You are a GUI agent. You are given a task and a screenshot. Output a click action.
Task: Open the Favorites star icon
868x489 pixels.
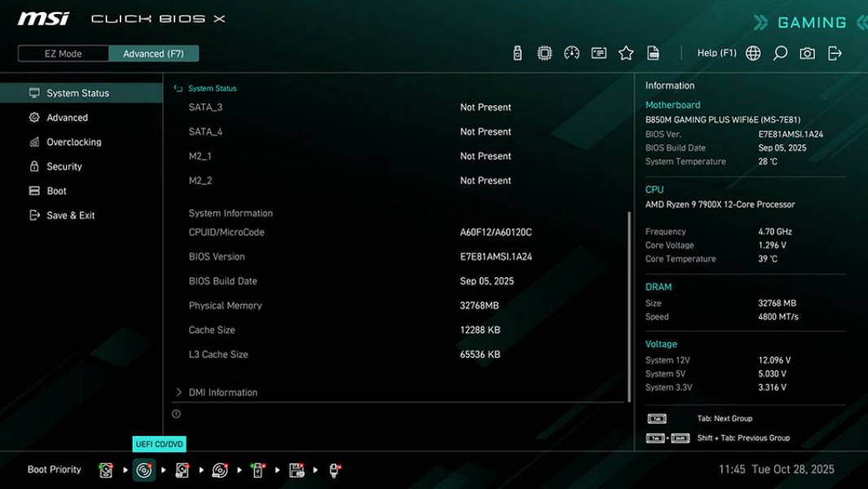tap(626, 52)
